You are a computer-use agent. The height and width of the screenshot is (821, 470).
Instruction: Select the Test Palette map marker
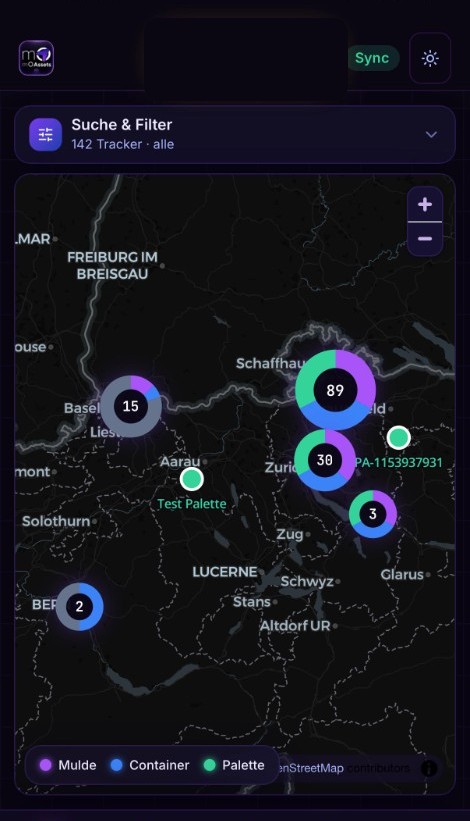(192, 479)
